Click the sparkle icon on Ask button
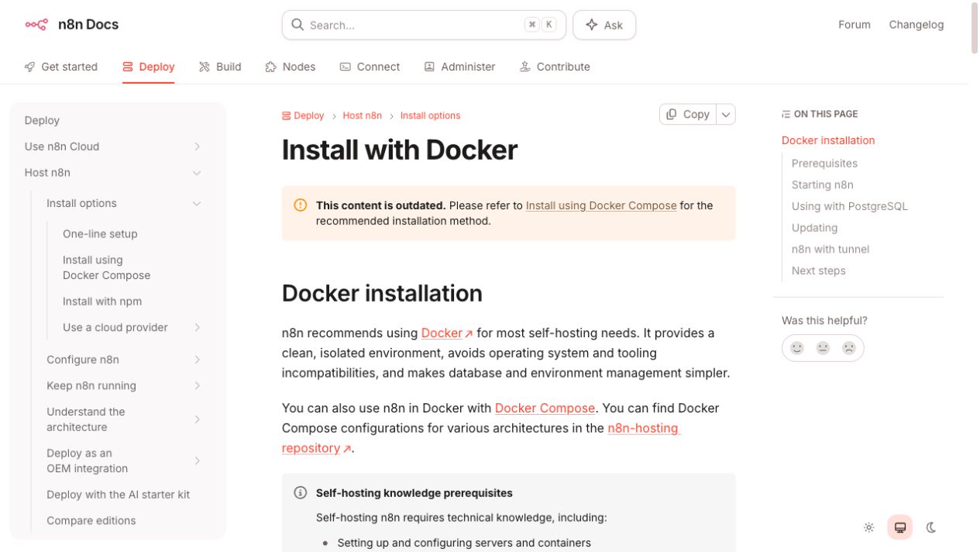 pyautogui.click(x=592, y=25)
